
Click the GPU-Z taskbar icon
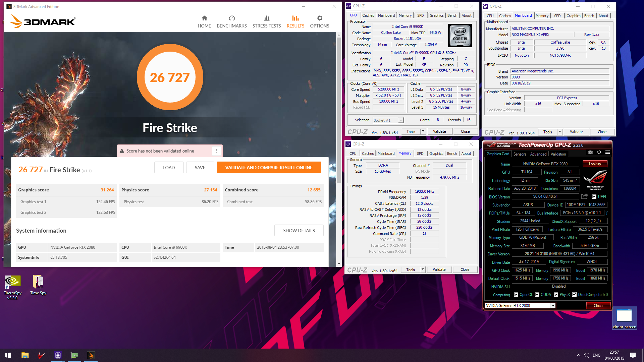(x=74, y=355)
